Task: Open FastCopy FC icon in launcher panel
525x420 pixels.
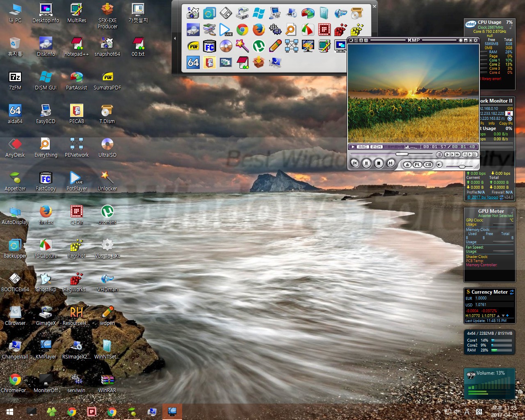Action: (210, 46)
